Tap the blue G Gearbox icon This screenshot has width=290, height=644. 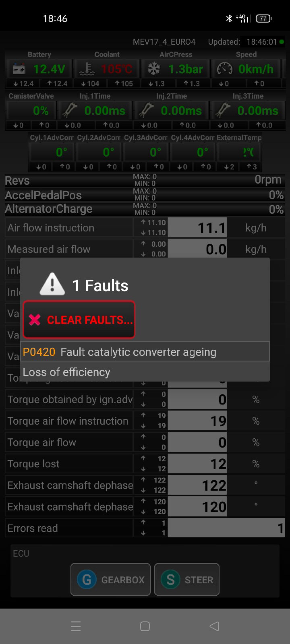(x=87, y=580)
